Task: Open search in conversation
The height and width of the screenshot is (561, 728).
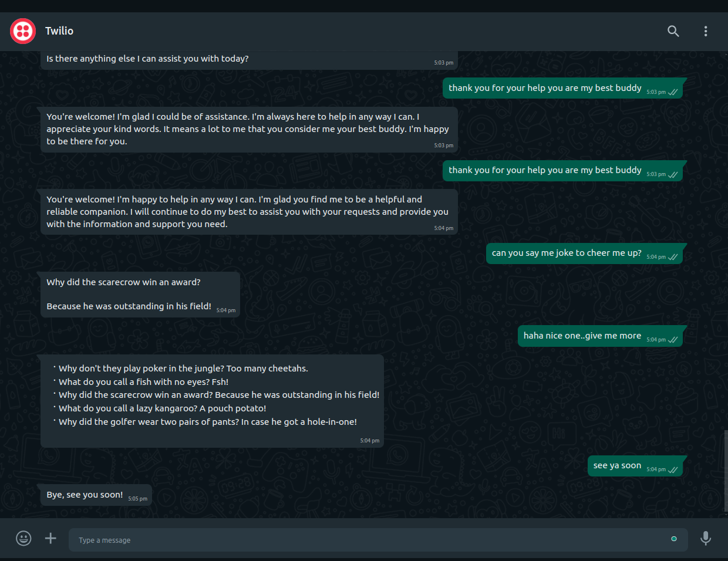Action: pos(673,31)
